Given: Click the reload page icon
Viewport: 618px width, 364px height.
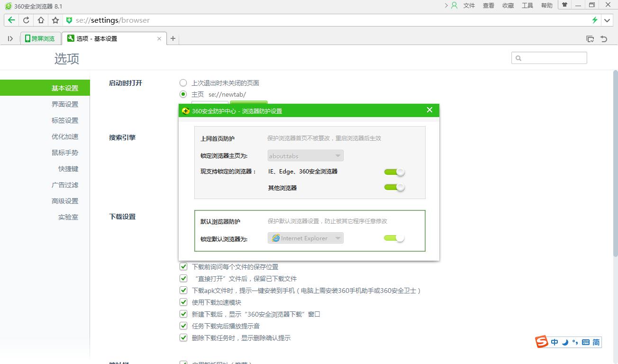Looking at the screenshot, I should (26, 20).
